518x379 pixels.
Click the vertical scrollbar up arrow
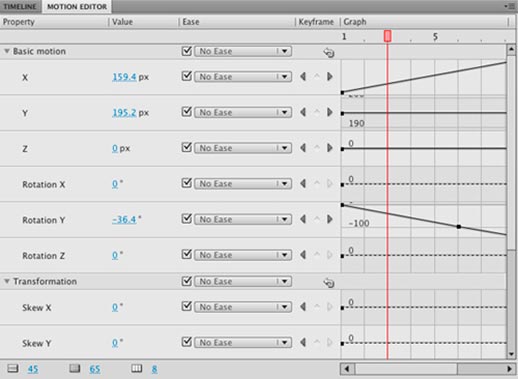(x=511, y=50)
